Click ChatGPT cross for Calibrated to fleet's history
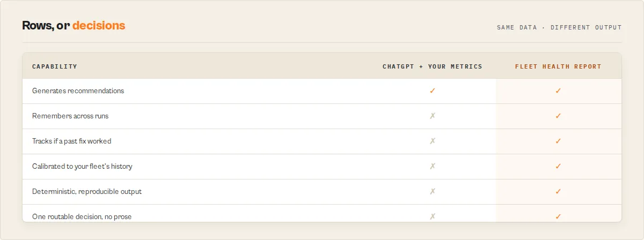This screenshot has width=644, height=240. point(432,166)
